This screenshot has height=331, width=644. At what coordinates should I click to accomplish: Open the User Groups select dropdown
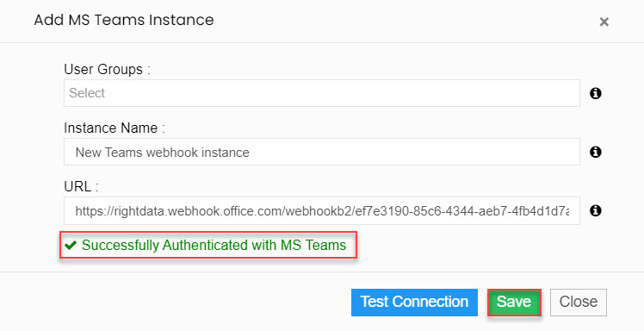coord(322,93)
